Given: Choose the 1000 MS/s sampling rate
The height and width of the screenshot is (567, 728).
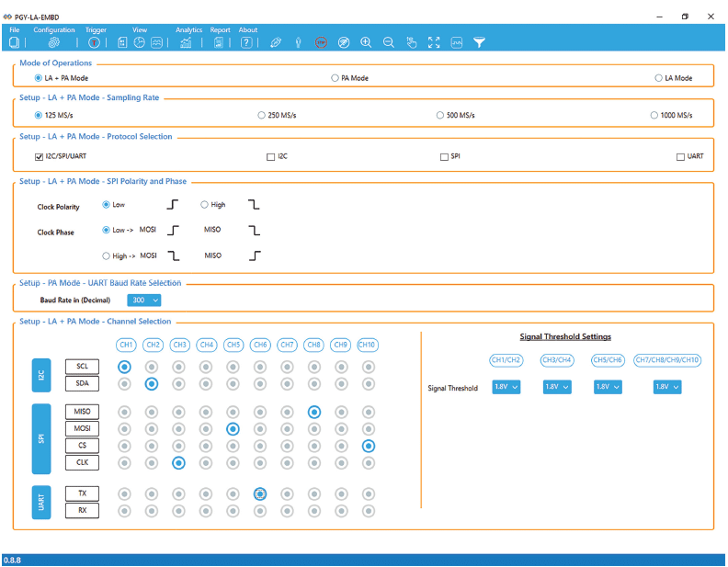Looking at the screenshot, I should point(654,115).
